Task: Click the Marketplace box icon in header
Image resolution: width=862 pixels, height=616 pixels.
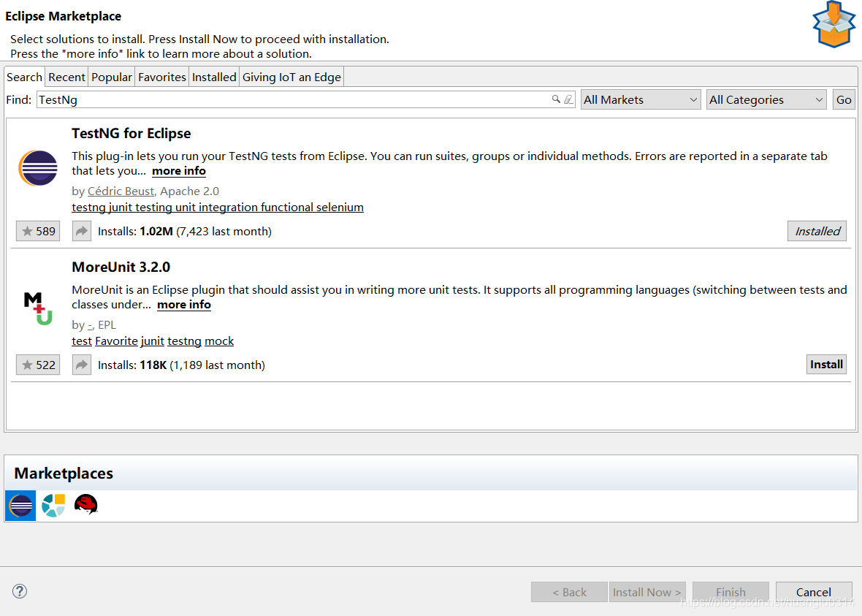Action: [834, 25]
